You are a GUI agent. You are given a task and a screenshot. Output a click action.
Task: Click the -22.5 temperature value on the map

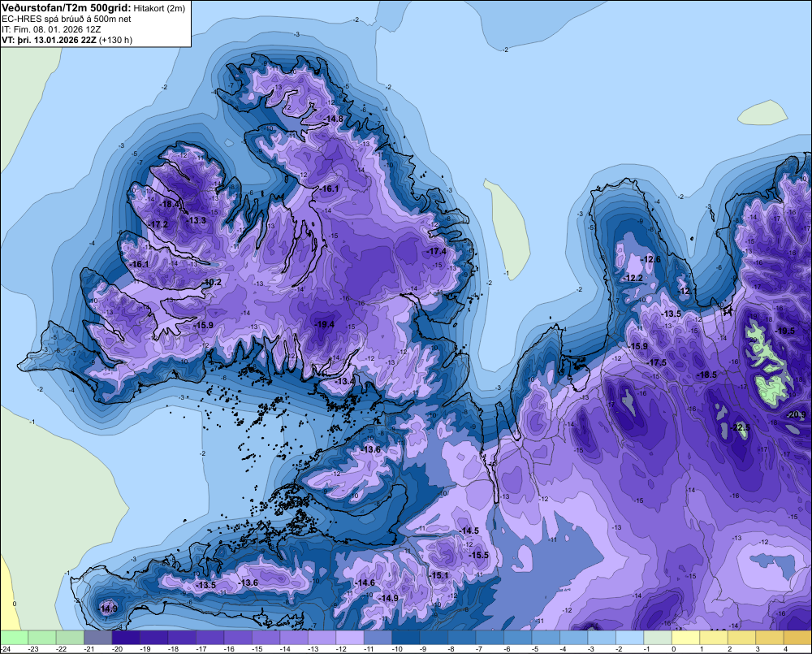pyautogui.click(x=740, y=427)
